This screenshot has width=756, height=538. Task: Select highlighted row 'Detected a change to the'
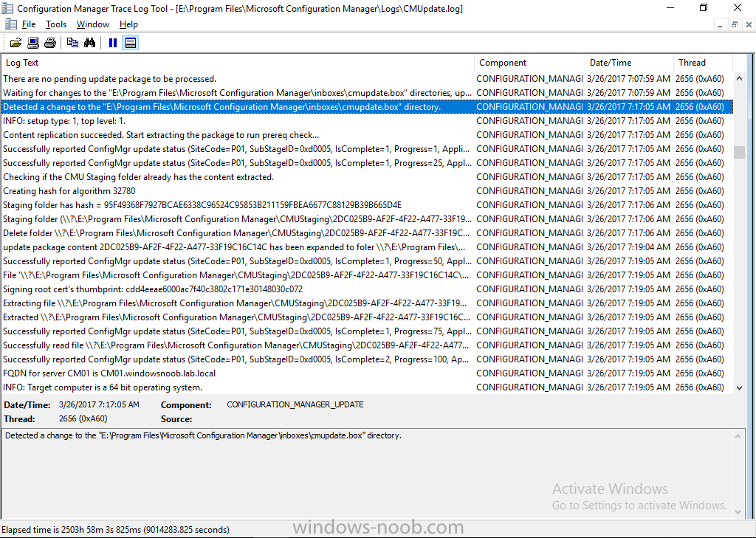pos(368,106)
